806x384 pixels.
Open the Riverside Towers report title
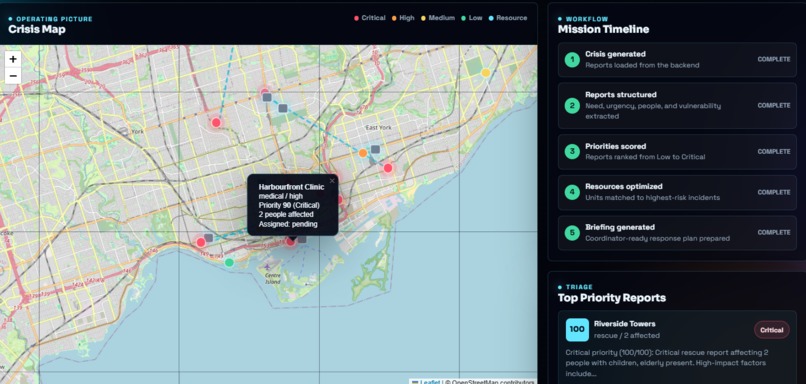point(625,324)
